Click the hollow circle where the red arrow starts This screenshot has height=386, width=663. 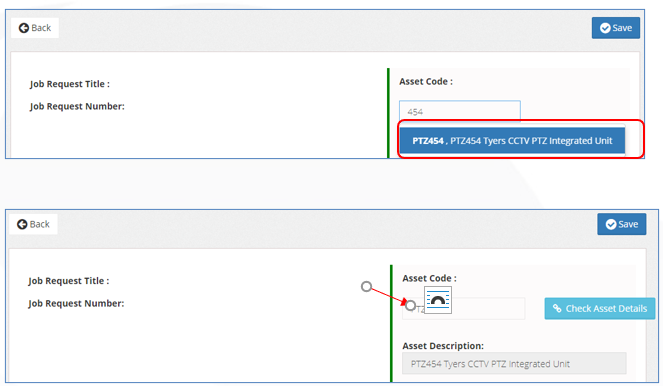click(367, 287)
